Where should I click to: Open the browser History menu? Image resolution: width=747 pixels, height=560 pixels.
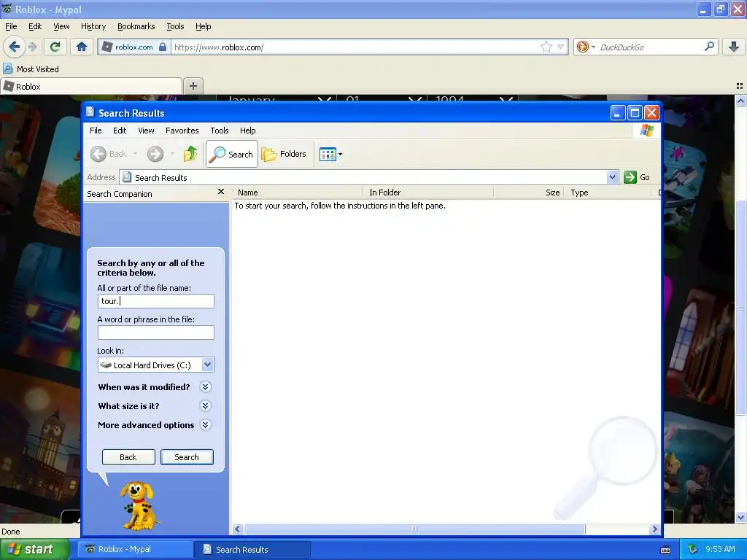[93, 27]
